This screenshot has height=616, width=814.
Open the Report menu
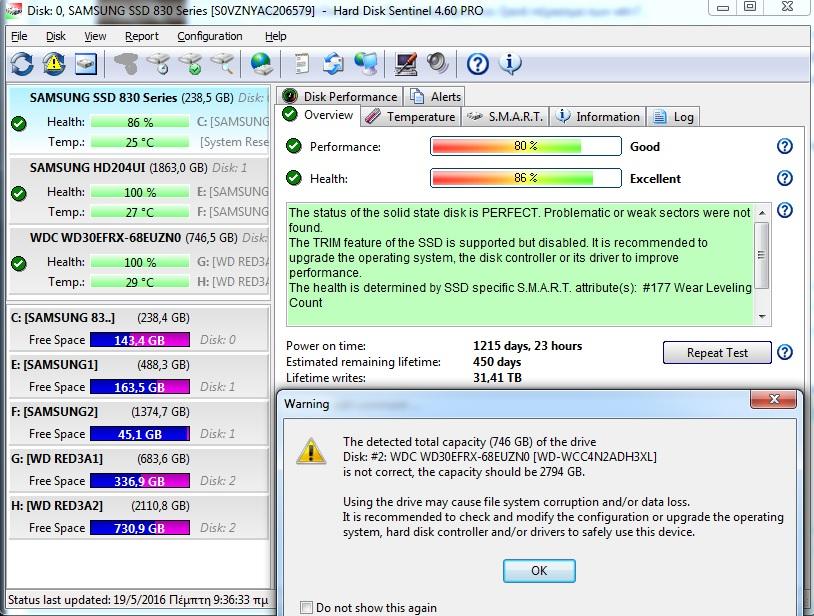pyautogui.click(x=142, y=36)
